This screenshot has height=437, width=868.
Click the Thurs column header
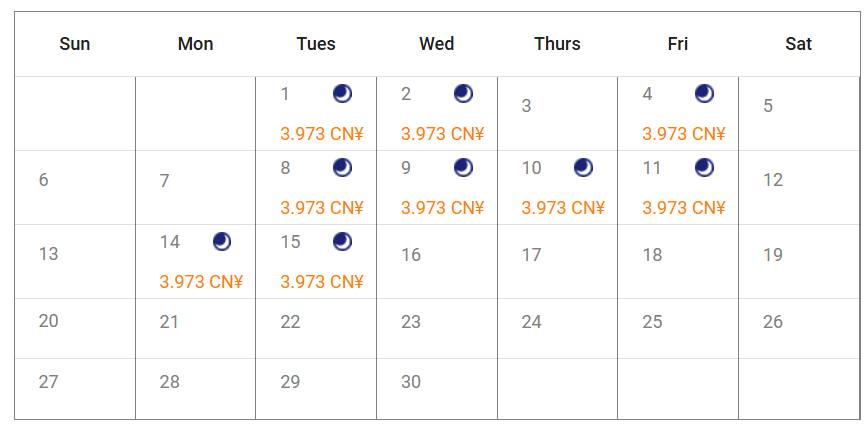(557, 44)
